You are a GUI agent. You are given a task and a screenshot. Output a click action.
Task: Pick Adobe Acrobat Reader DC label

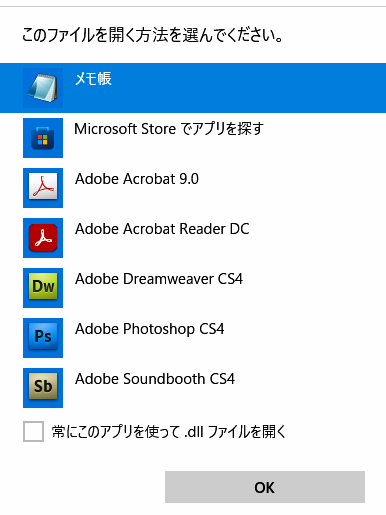pos(162,229)
